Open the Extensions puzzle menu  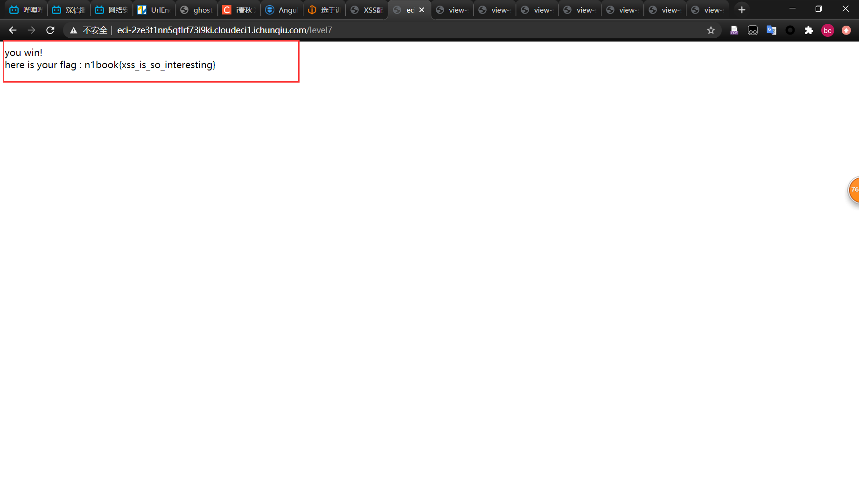tap(809, 30)
